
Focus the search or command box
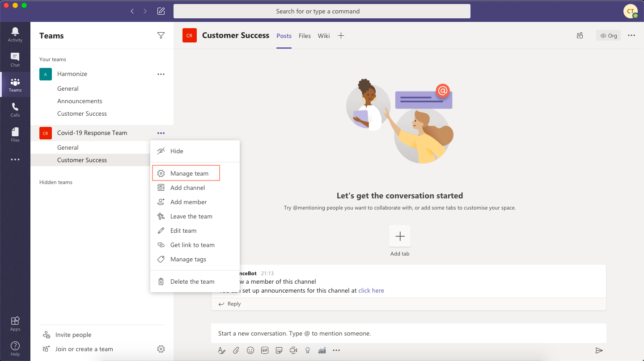tap(322, 11)
